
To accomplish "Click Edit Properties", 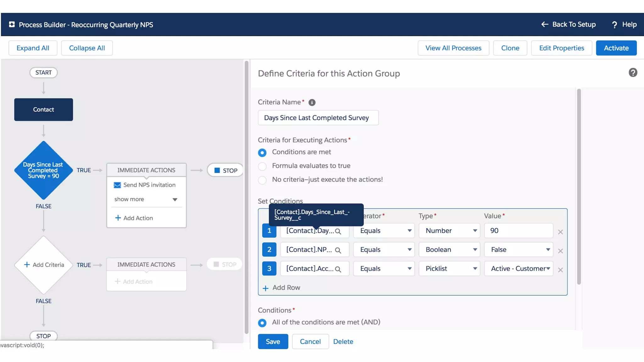I will (x=562, y=48).
